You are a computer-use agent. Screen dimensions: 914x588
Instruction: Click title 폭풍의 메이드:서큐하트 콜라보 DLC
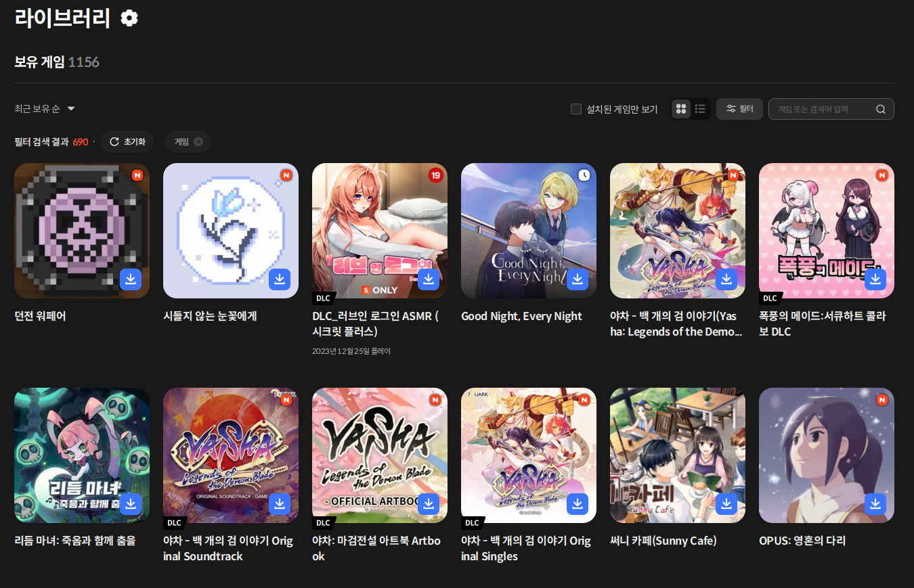pyautogui.click(x=823, y=323)
